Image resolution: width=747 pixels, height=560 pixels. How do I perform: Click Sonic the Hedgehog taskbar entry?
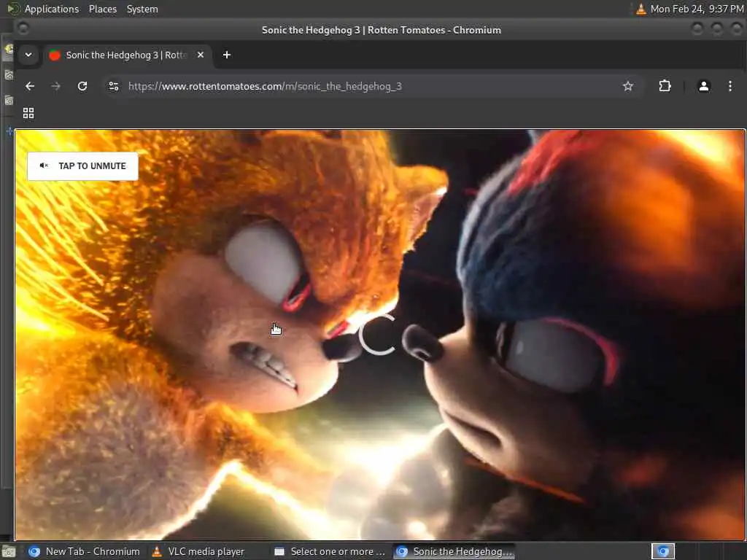[454, 551]
